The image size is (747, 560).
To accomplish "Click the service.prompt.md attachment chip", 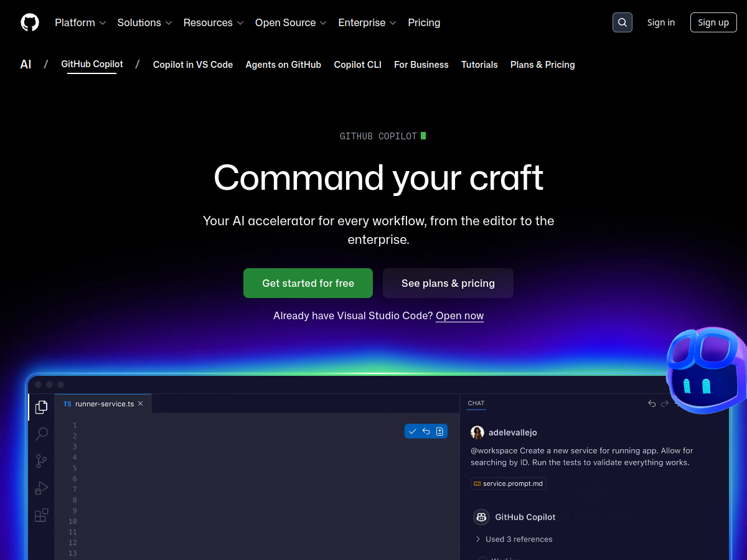I will [509, 483].
